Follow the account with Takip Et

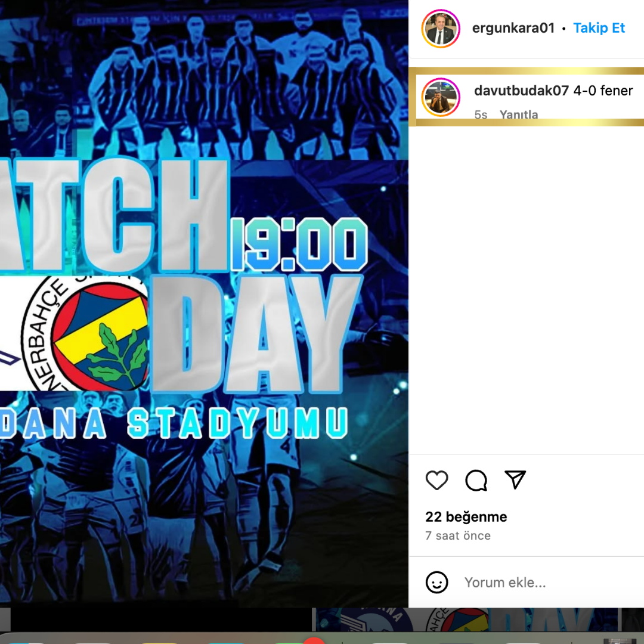(x=599, y=28)
